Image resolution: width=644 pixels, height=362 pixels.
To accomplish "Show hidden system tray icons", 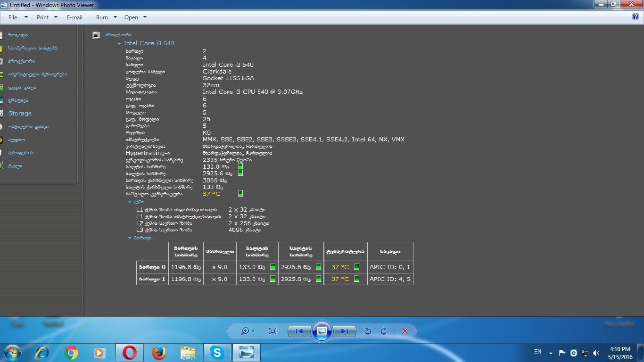I will pos(551,353).
